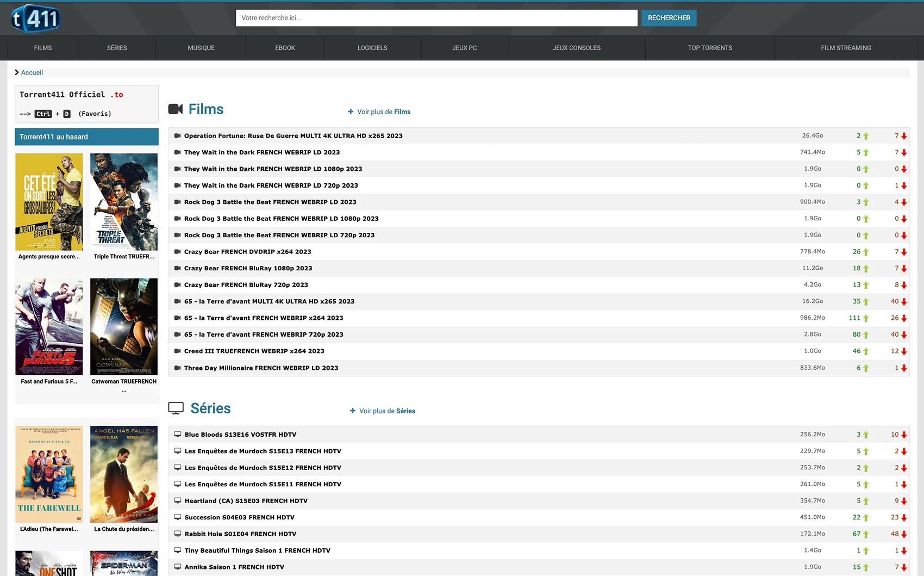This screenshot has width=924, height=576.
Task: Click the Torrent411 Officiel .to text
Action: point(71,95)
